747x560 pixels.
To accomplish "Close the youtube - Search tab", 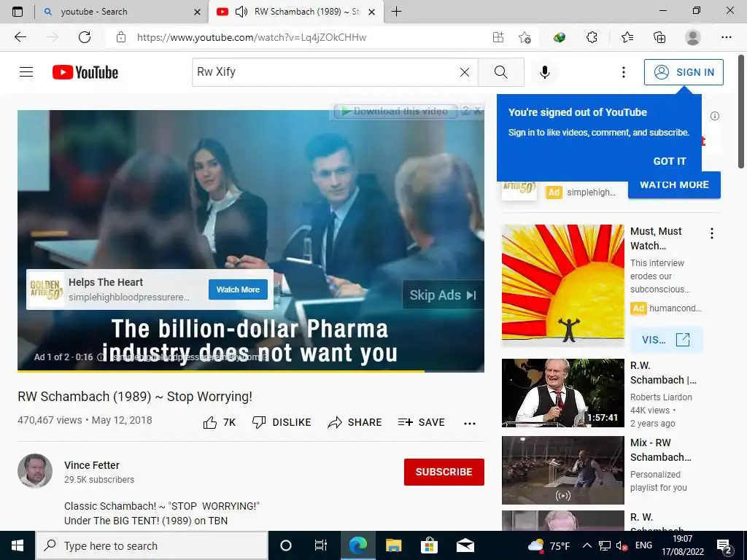I will (197, 12).
